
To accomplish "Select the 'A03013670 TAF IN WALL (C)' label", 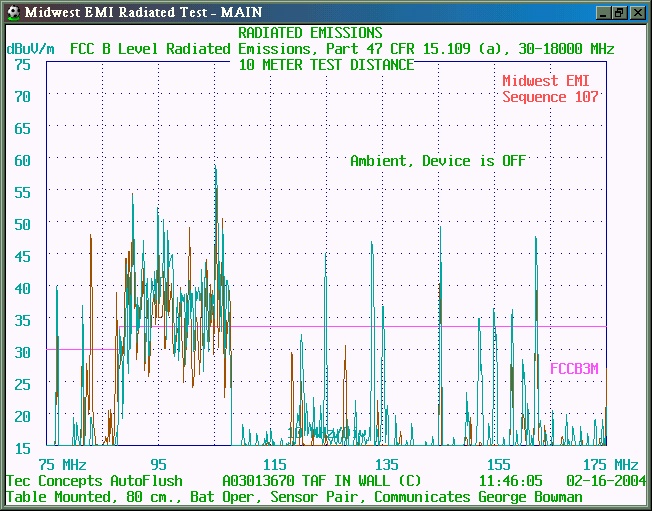I will [321, 481].
